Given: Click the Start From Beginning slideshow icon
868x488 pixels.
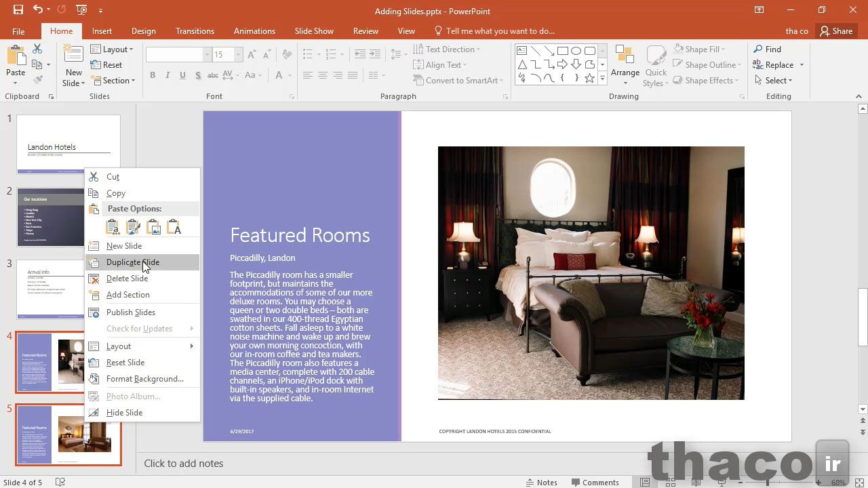Looking at the screenshot, I should pos(82,10).
